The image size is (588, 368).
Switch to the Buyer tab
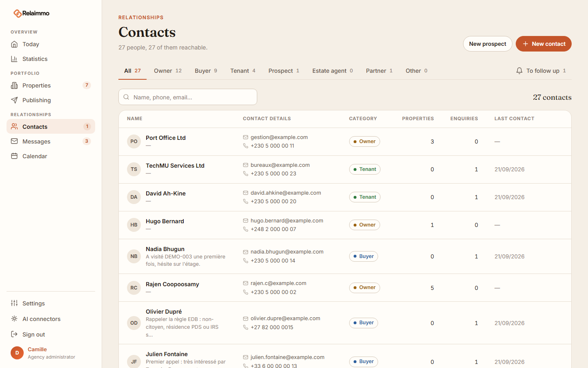pos(206,71)
